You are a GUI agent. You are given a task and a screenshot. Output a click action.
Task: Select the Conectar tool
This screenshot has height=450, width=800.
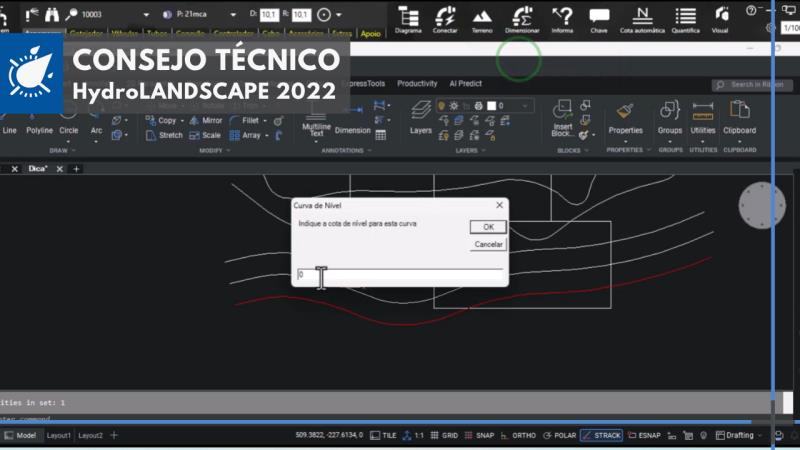445,19
